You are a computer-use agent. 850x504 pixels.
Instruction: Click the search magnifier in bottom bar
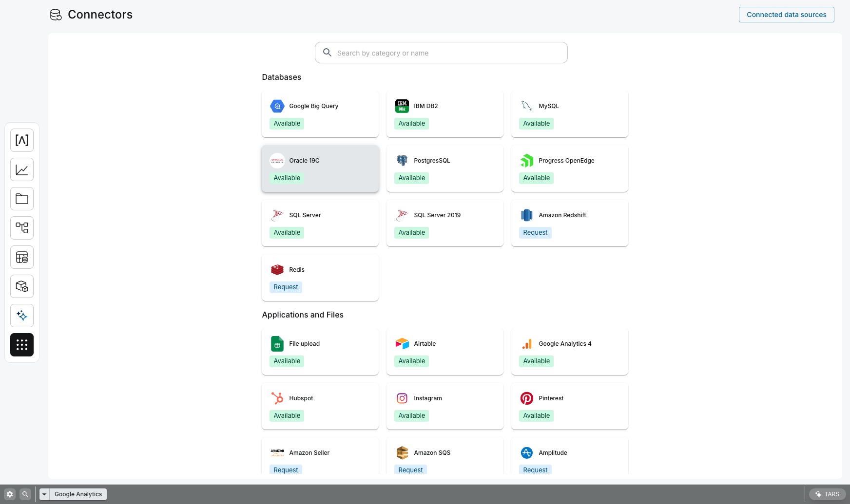tap(25, 494)
